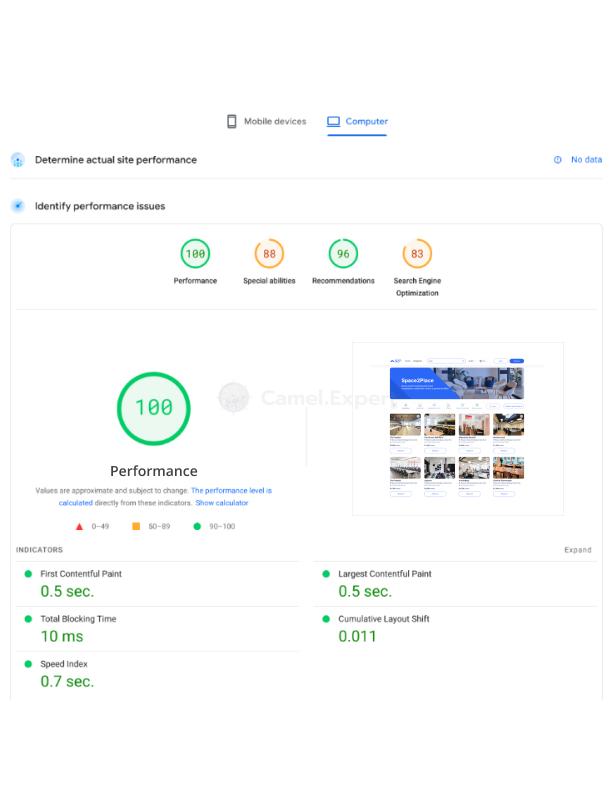Click the computer laptop icon
Viewport: 612px width, 796px height.
(334, 122)
